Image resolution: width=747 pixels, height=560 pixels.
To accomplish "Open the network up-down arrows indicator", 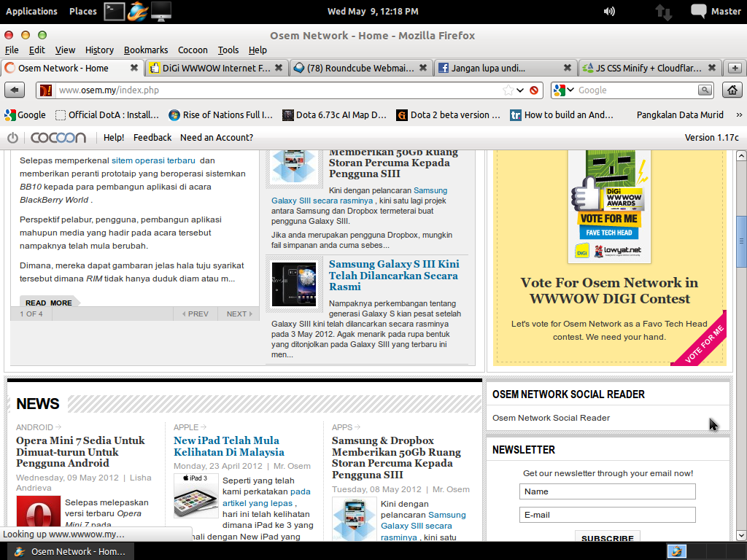I will [664, 12].
